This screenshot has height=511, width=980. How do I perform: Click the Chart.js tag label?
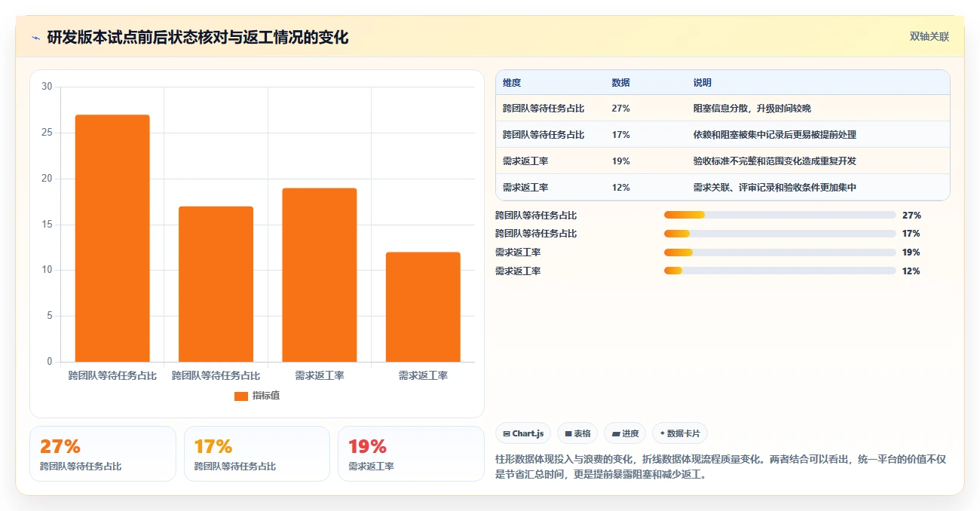(528, 434)
